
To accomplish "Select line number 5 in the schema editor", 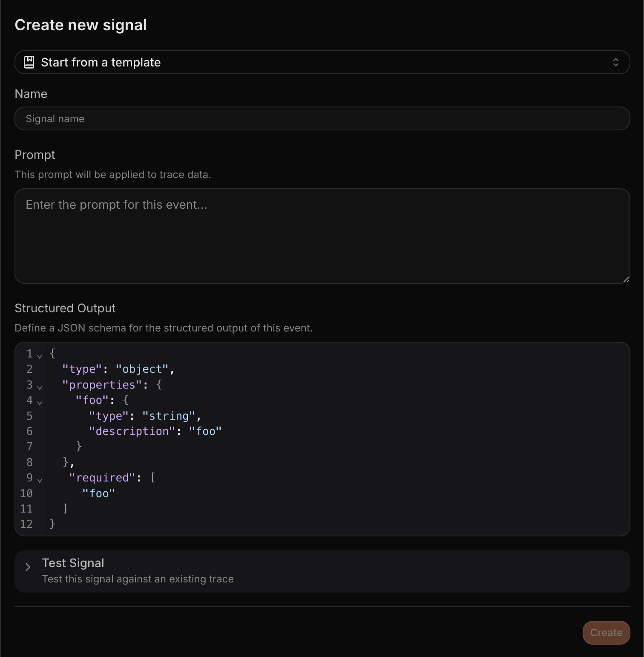I will 29,415.
